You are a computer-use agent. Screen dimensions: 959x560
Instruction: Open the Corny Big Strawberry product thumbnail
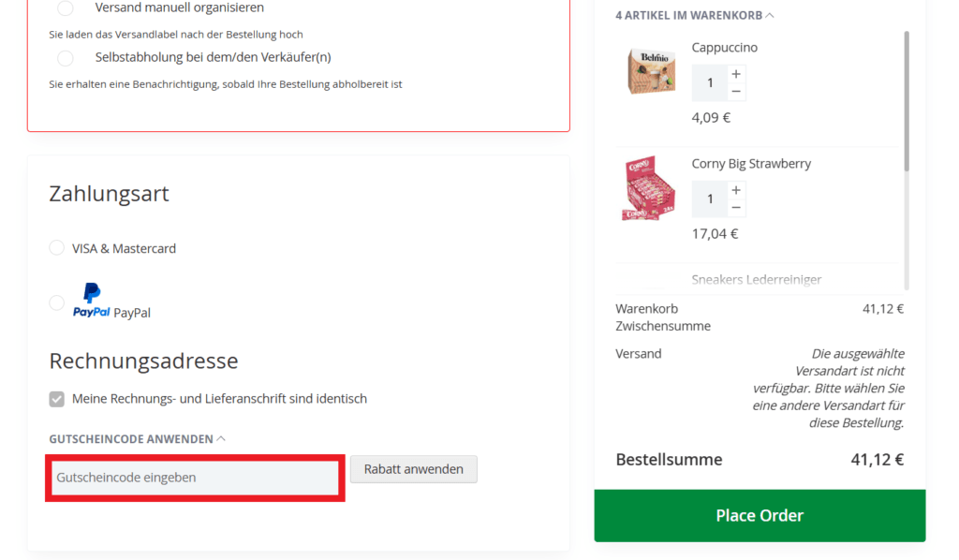pos(650,188)
